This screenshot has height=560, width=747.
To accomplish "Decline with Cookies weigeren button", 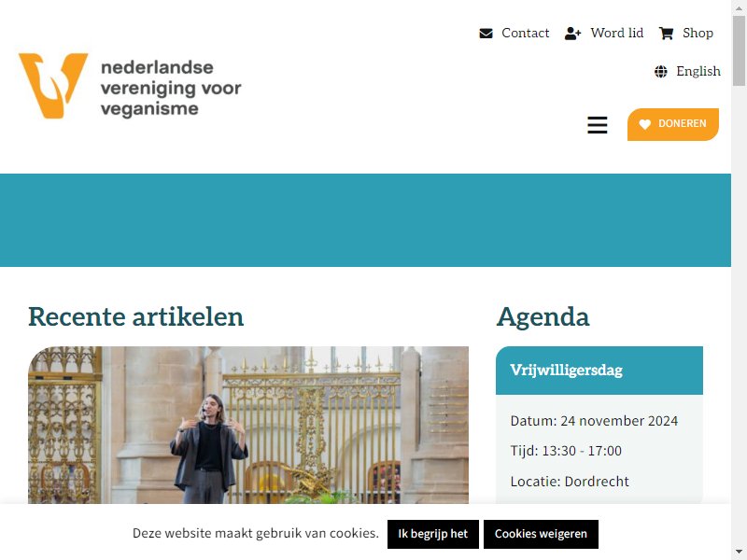I will (x=541, y=534).
